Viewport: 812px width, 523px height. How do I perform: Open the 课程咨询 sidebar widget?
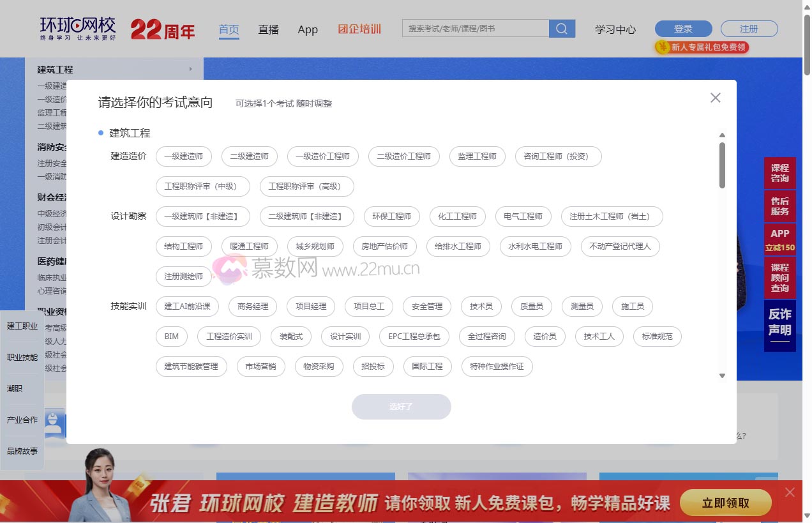[x=779, y=173]
